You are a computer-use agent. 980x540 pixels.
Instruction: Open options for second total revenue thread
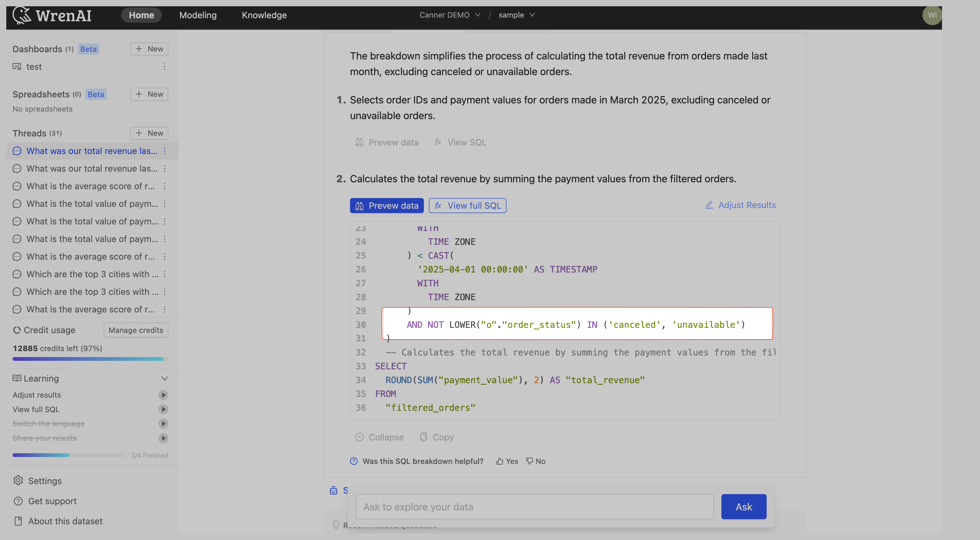pos(164,168)
